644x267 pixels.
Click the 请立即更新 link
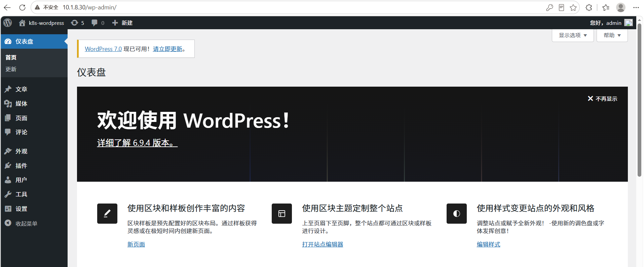pyautogui.click(x=167, y=49)
